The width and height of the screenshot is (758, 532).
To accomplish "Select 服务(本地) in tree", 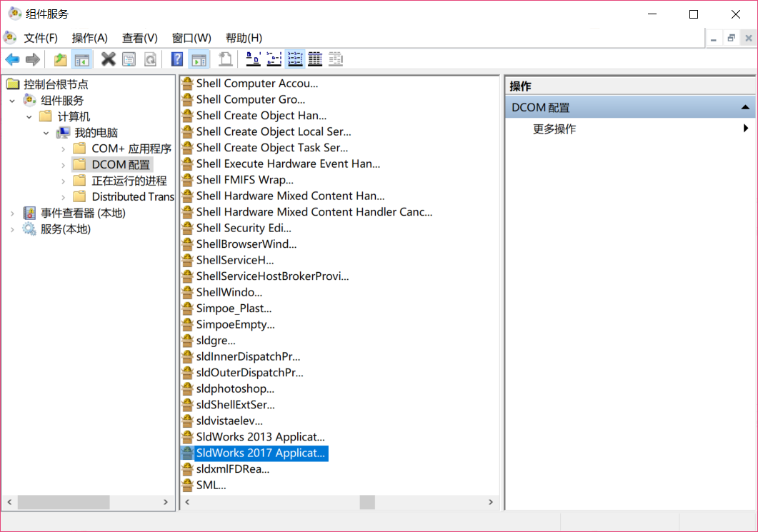I will click(x=66, y=229).
